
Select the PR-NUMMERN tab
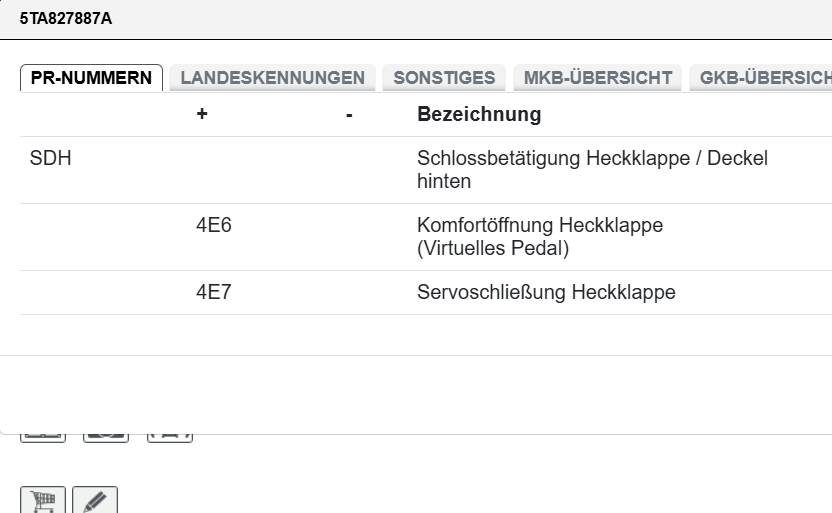(x=91, y=78)
